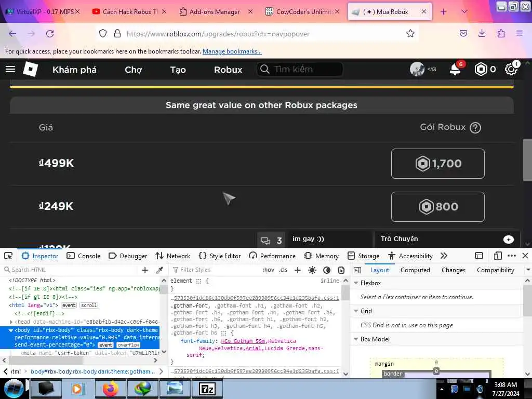532x399 pixels.
Task: Show site tracking protection shield info
Action: [103, 33]
